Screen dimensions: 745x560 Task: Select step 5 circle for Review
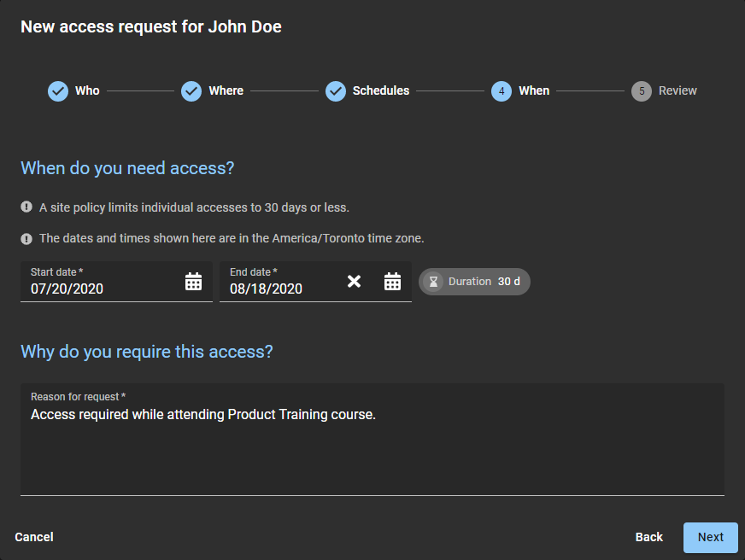coord(641,90)
